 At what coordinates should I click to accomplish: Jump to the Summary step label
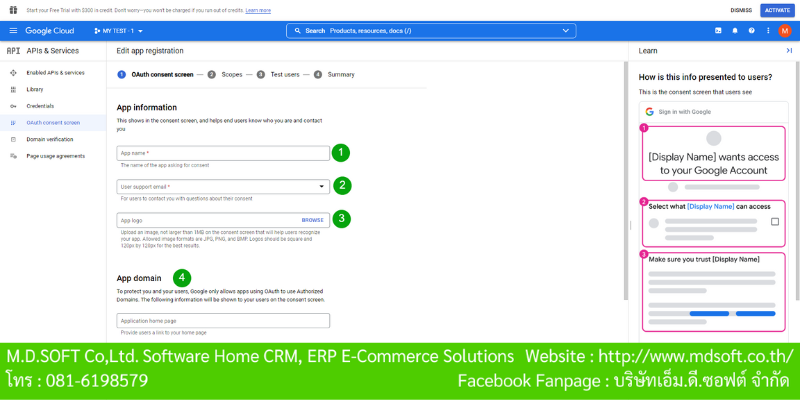coord(341,74)
